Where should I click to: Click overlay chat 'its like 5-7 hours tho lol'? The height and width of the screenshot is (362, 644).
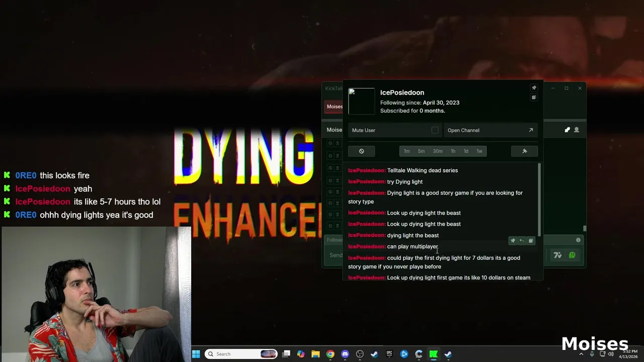(x=117, y=202)
